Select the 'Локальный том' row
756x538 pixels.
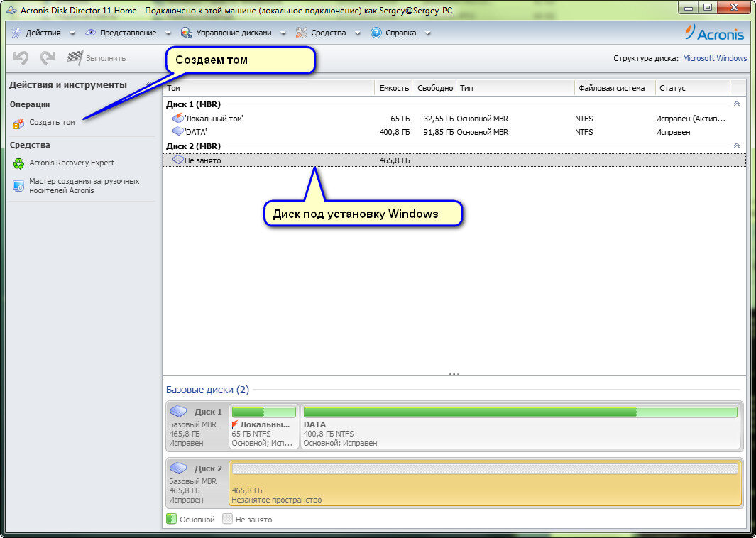(x=454, y=119)
